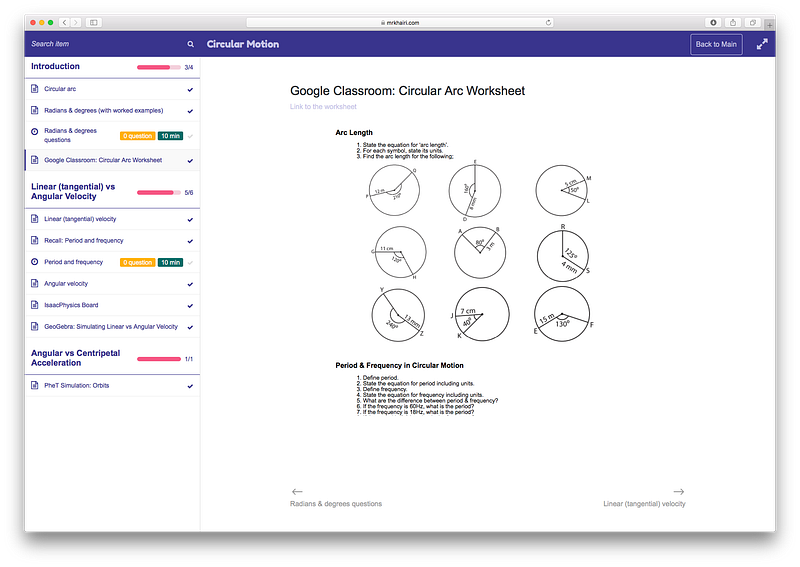Toggle checkmark for GeoGebra simulation item
This screenshot has width=800, height=567.
click(x=190, y=327)
